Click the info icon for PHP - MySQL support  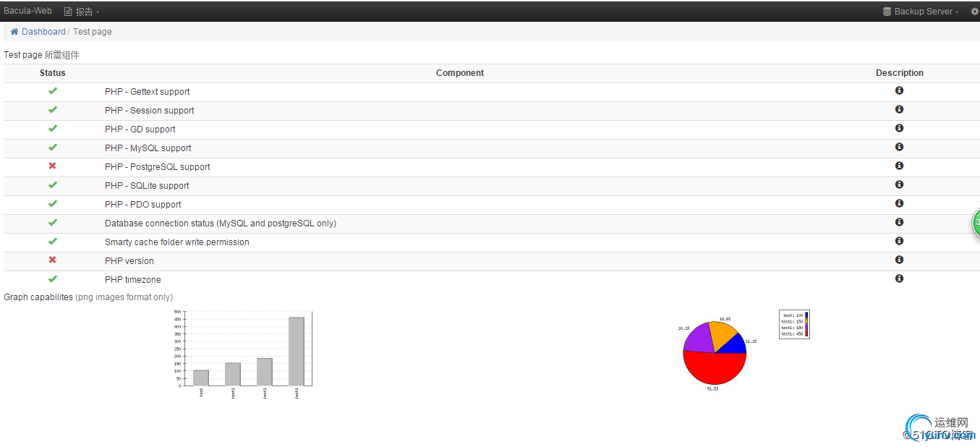899,147
